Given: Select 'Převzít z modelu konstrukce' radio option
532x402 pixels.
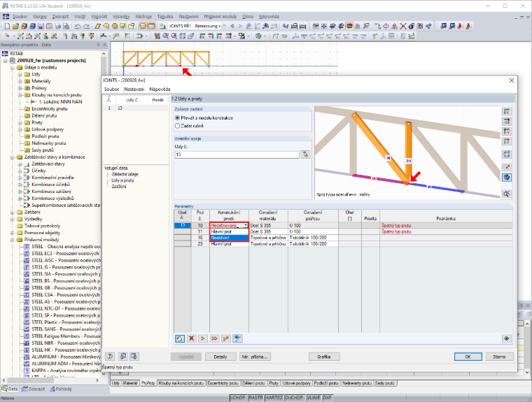Looking at the screenshot, I should coord(177,118).
